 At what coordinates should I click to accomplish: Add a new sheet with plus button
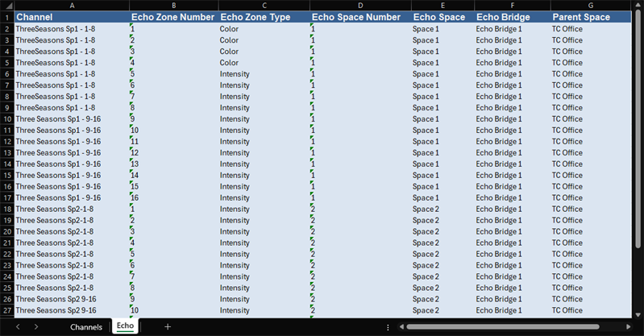pos(168,327)
